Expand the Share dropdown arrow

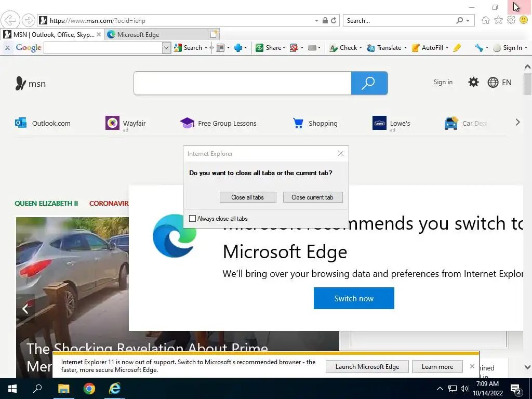pos(284,48)
